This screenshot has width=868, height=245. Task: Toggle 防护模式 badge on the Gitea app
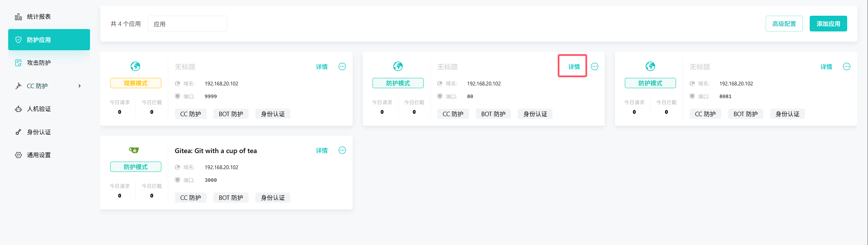[x=135, y=167]
